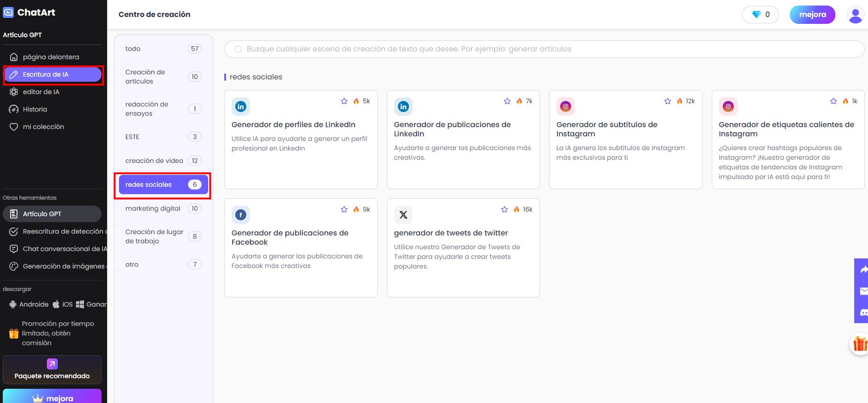Viewport: 868px width, 403px height.
Task: Click the 1k fire popularity icon
Action: click(845, 101)
